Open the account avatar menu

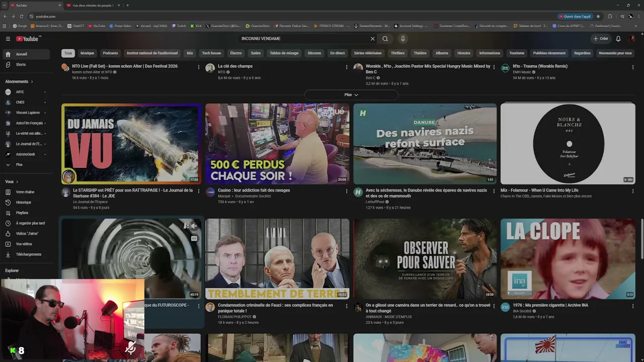tap(632, 39)
